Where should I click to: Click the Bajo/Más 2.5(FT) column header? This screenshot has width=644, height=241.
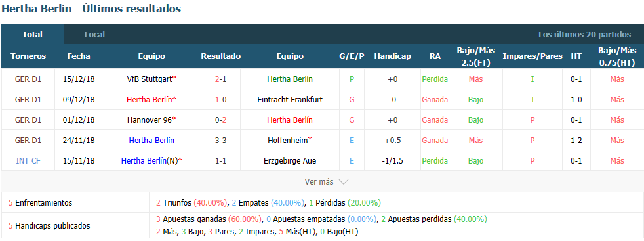point(475,56)
